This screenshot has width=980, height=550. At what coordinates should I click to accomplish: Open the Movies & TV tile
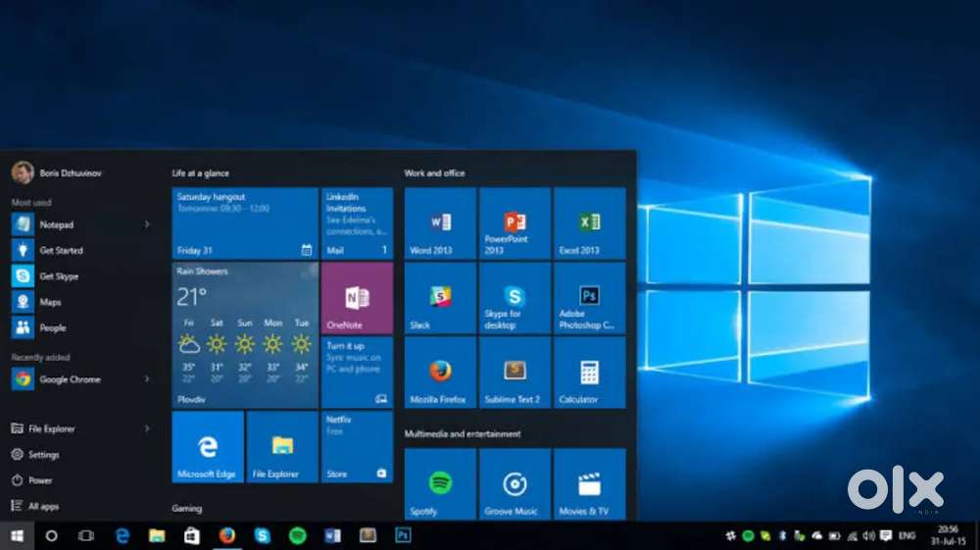pos(589,483)
